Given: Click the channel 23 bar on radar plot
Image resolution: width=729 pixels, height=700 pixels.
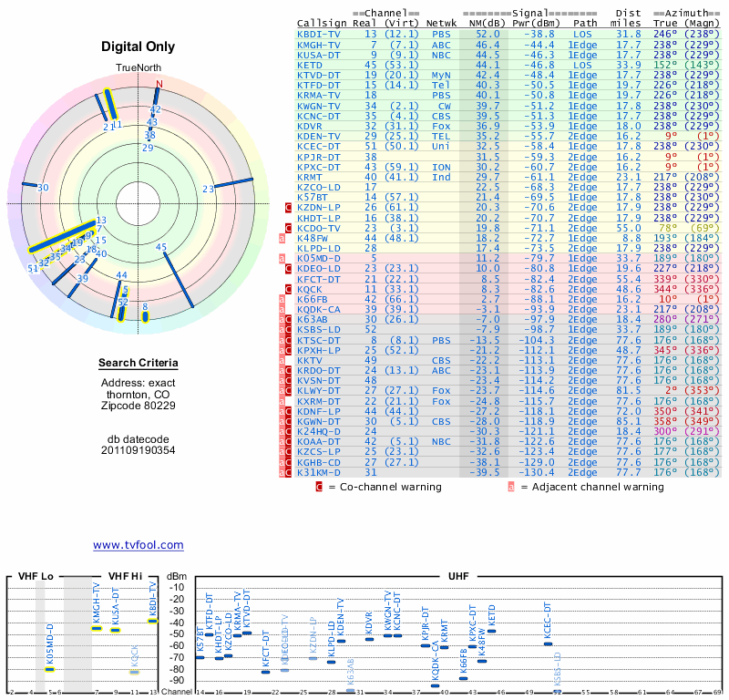Looking at the screenshot, I should tap(233, 183).
